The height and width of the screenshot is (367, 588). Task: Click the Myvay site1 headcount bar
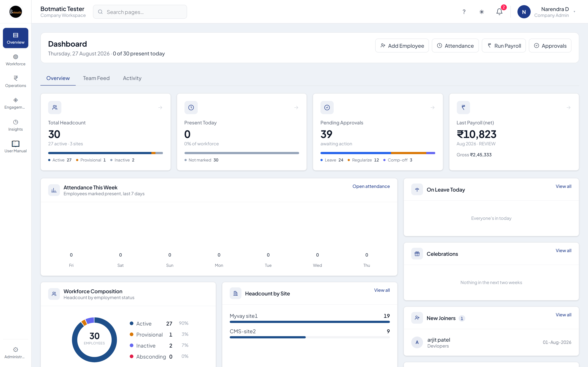point(310,322)
